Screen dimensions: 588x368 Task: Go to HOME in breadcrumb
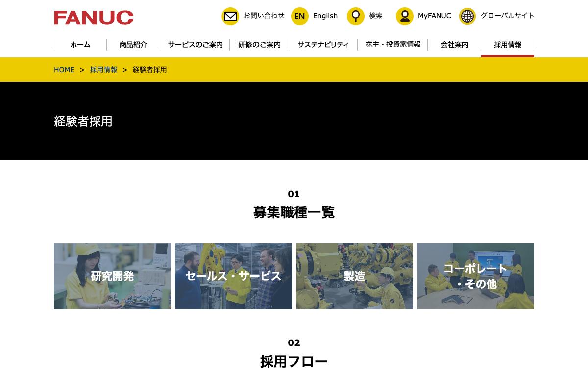[64, 70]
